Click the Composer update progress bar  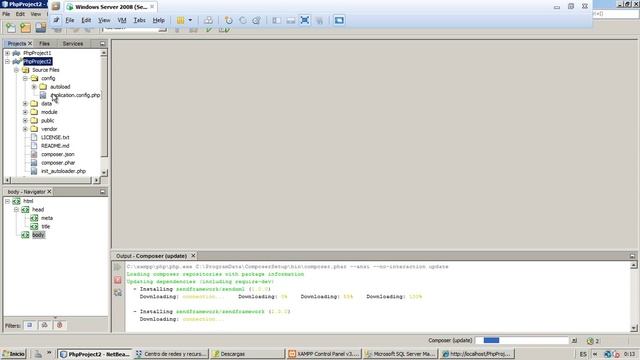point(522,340)
